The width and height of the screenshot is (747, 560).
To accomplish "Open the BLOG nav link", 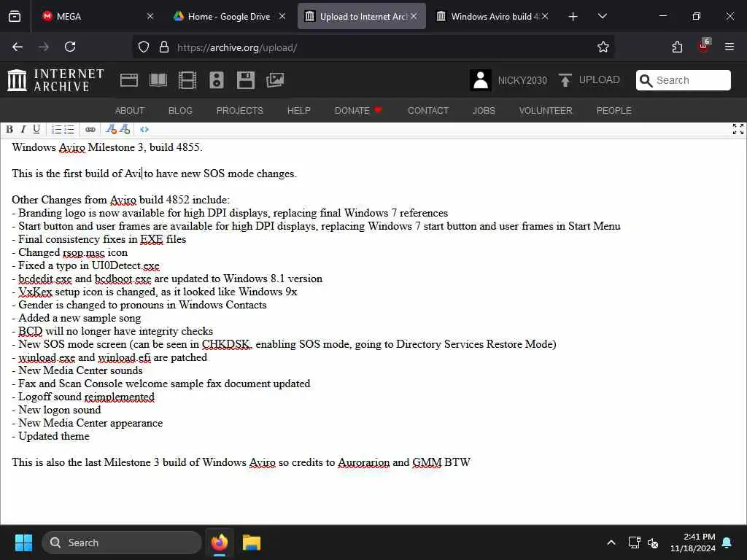I will click(180, 111).
